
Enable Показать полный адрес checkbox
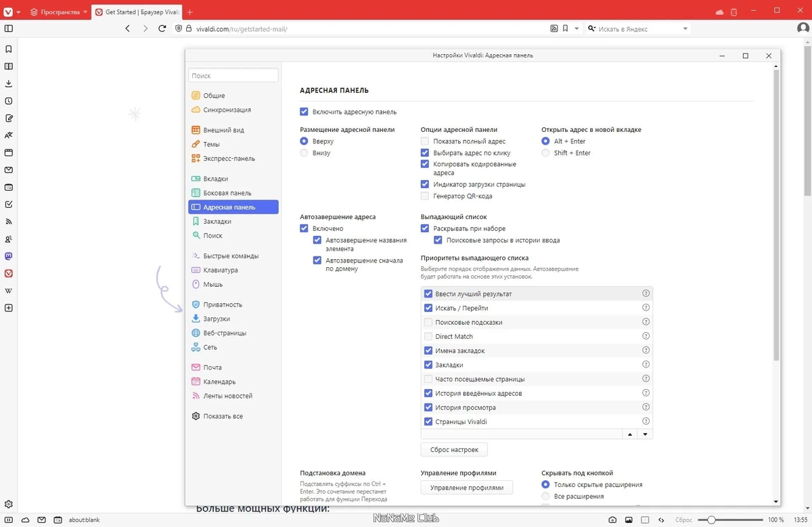pos(425,141)
